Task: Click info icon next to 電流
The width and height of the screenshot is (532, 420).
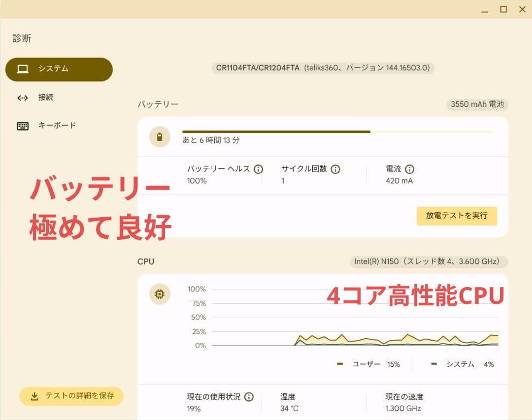Action: tap(409, 169)
